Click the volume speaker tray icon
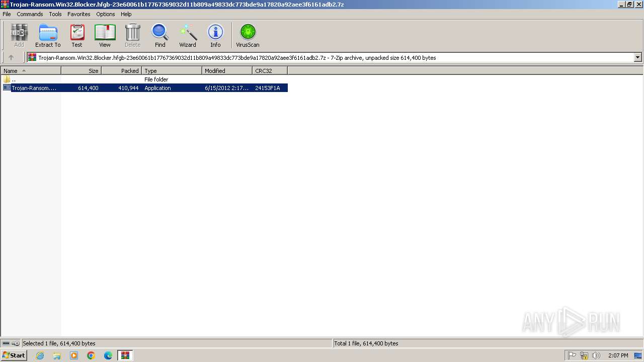Viewport: 644px width, 362px height. coord(596,355)
